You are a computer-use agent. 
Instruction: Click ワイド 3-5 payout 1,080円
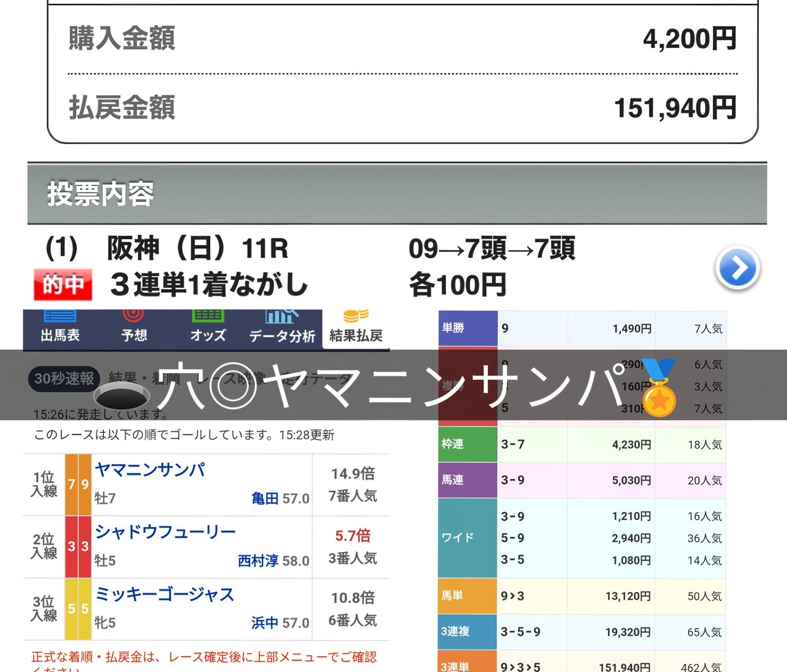point(632,561)
